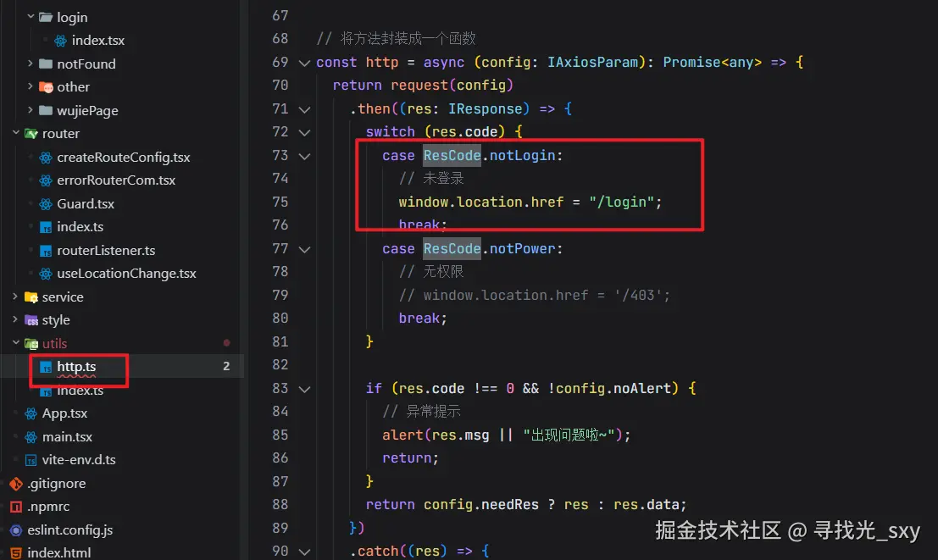
Task: Click the other folder icon
Action: pyautogui.click(x=46, y=86)
